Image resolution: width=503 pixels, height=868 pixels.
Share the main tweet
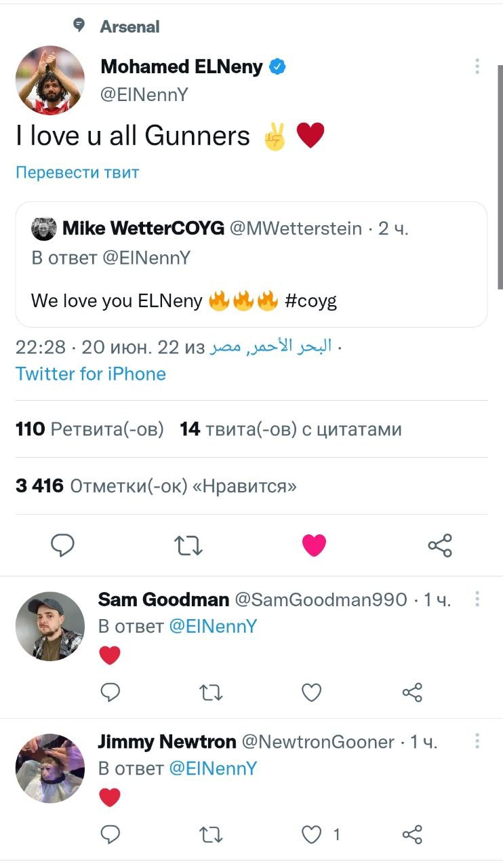point(440,545)
